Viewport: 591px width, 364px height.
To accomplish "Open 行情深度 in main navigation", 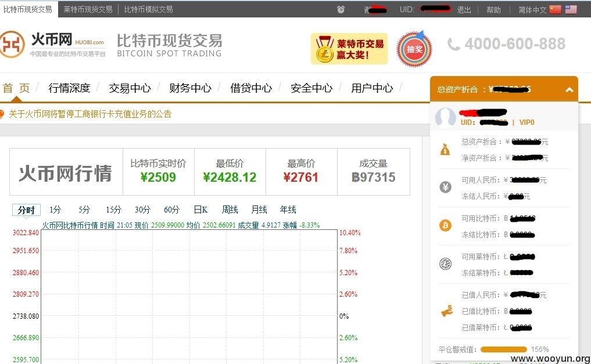I will pos(69,88).
